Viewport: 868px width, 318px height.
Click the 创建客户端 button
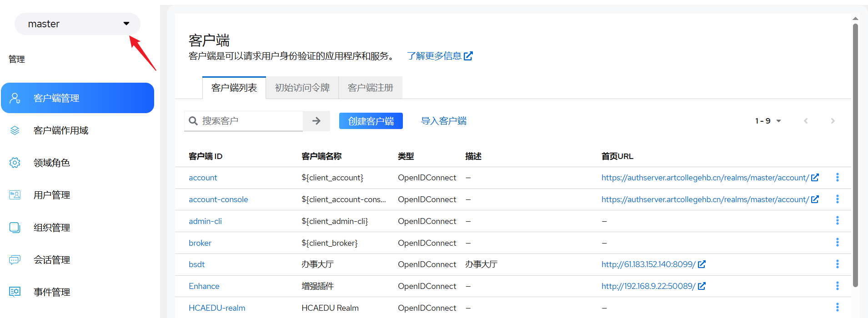pos(371,121)
